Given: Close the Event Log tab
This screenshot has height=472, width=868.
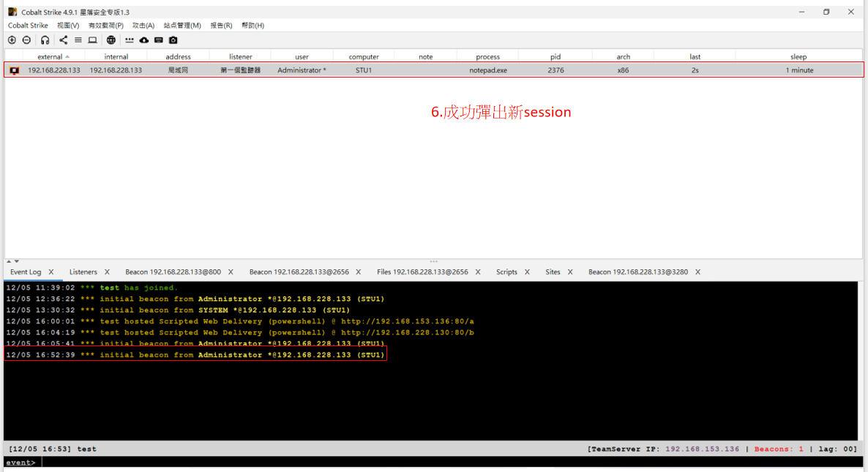Looking at the screenshot, I should pyautogui.click(x=51, y=271).
